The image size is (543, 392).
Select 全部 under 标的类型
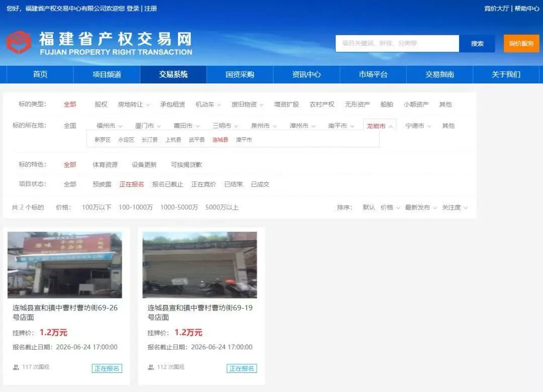(x=70, y=104)
